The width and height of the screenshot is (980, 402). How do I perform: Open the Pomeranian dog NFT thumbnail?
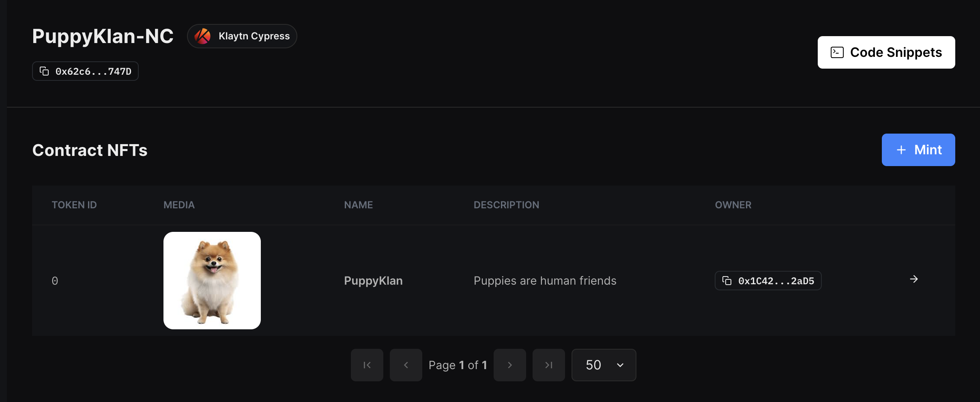tap(212, 281)
